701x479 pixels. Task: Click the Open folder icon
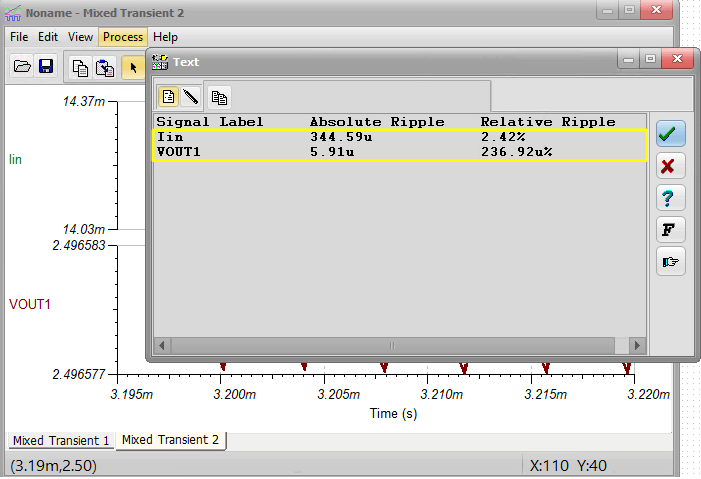pyautogui.click(x=23, y=67)
